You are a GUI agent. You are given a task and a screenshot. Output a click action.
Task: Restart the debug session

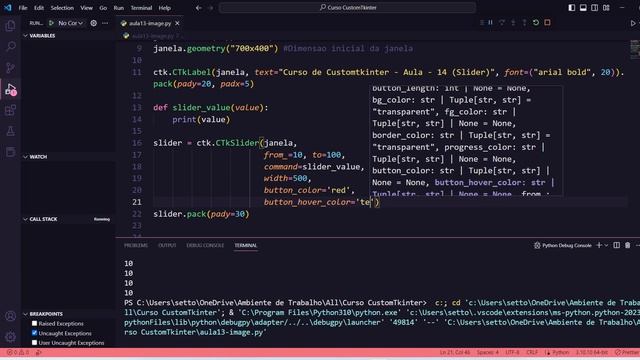point(536,23)
